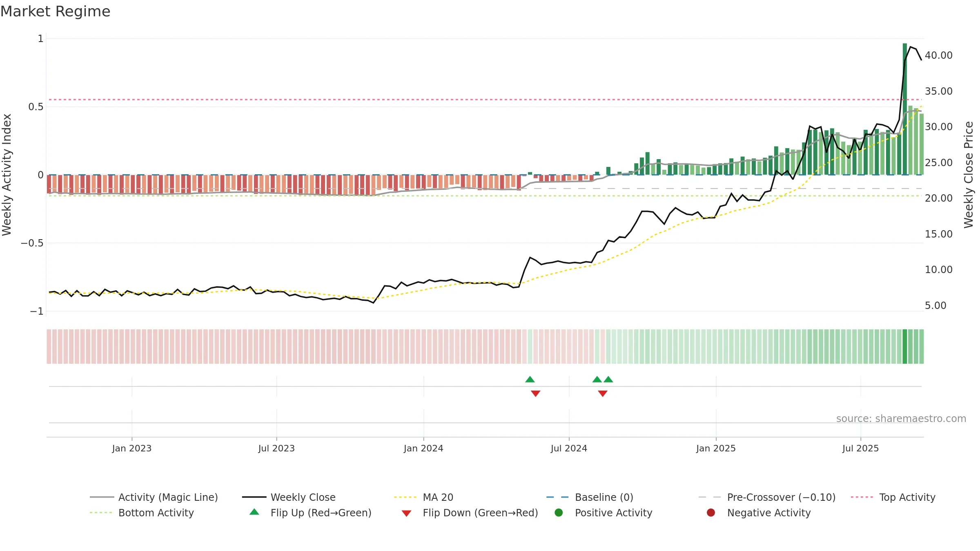
Task: Click the 35.00 price axis tick
Action: (939, 91)
